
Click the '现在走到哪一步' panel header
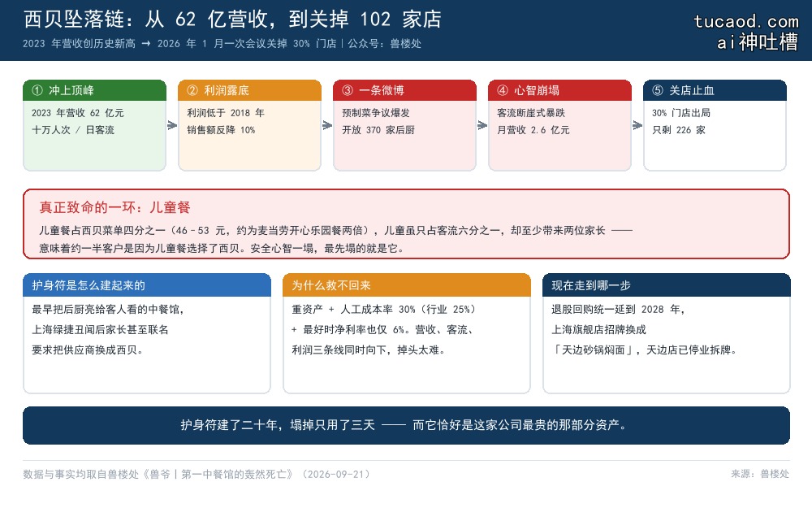(667, 285)
